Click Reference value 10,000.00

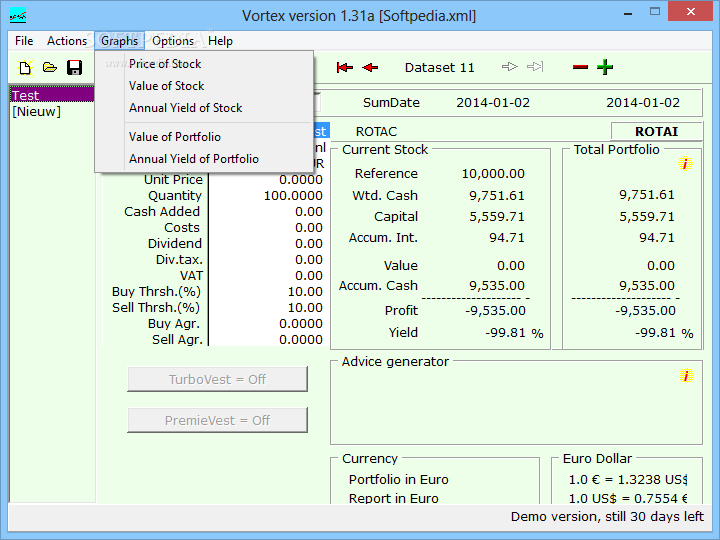493,174
